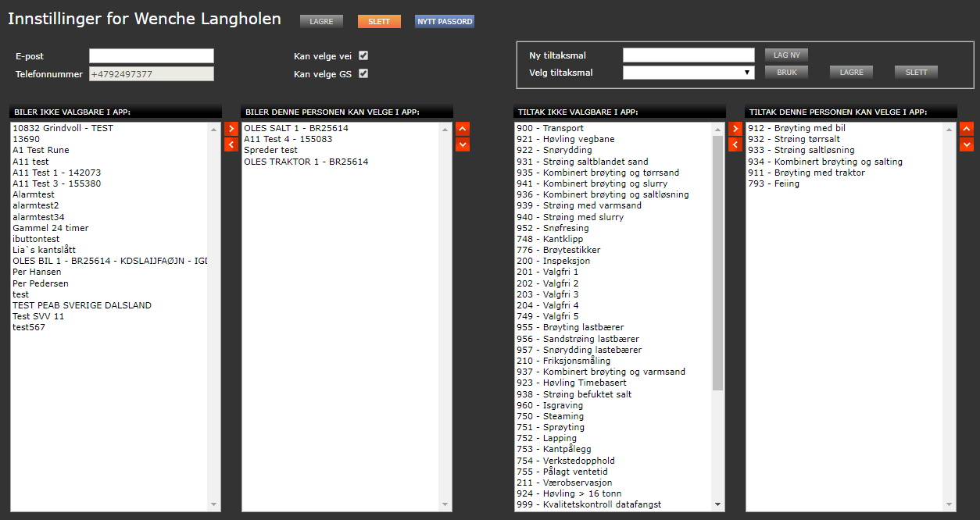Move selected tiltak down in selectable list

tap(967, 144)
